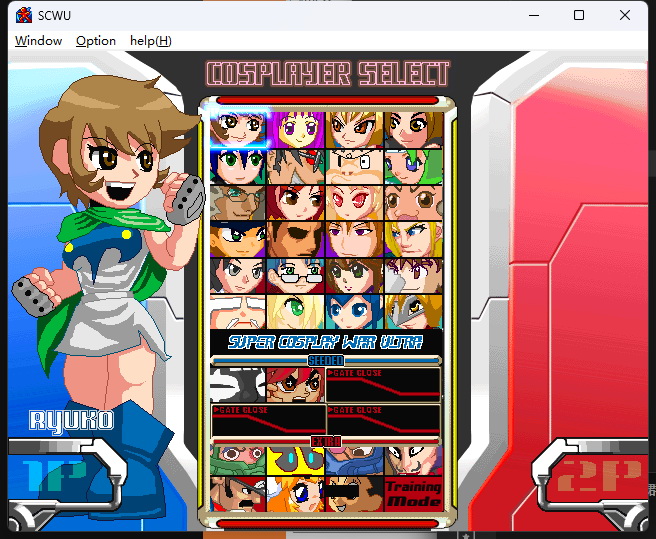
Task: Choose the blue-haired green-eyed character portrait
Action: coord(238,167)
